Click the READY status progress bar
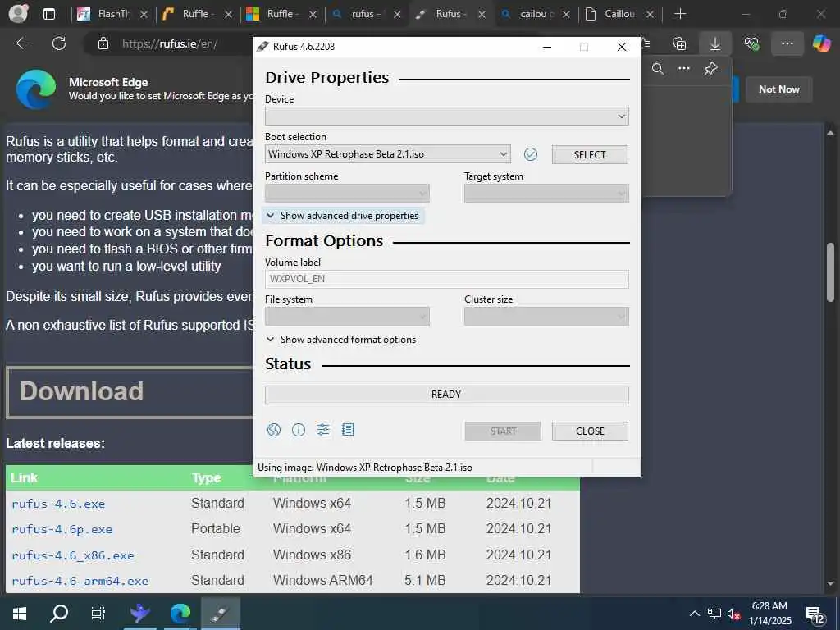 point(447,395)
